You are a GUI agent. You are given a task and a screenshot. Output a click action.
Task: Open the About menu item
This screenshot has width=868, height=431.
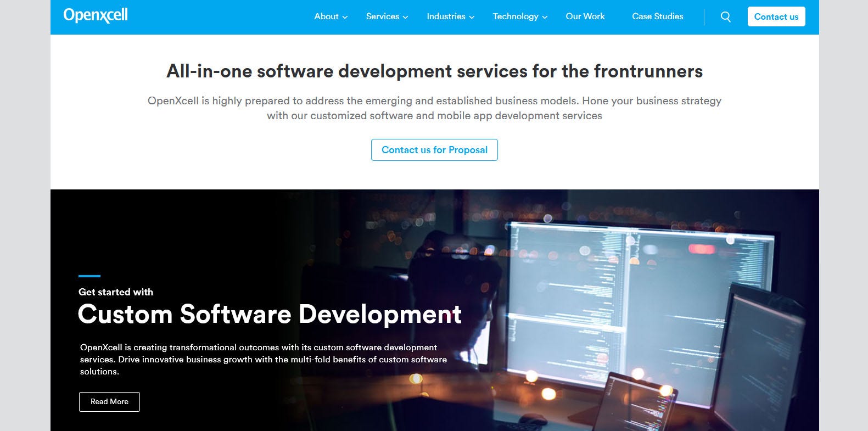pyautogui.click(x=326, y=16)
